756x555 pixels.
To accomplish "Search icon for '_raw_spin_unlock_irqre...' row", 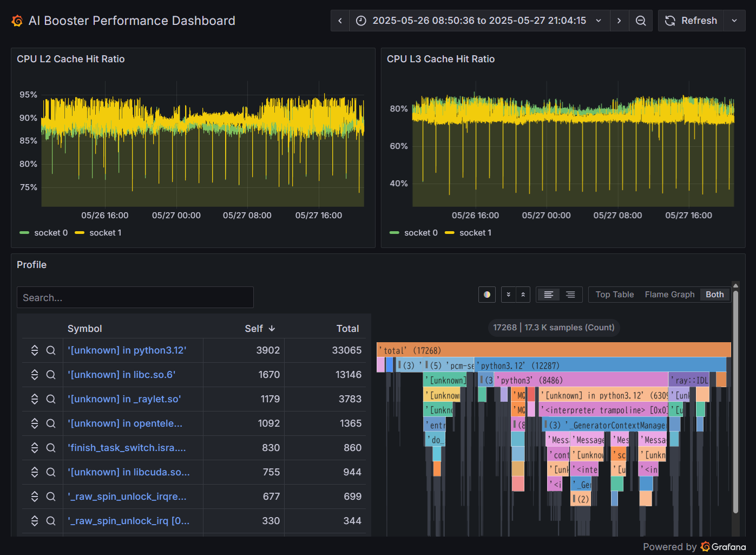I will [51, 497].
